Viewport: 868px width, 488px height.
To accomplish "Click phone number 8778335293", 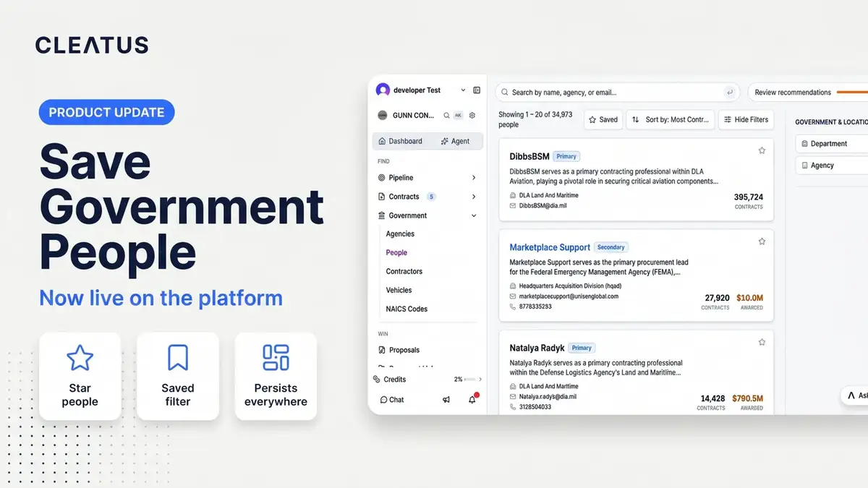I will pos(535,307).
